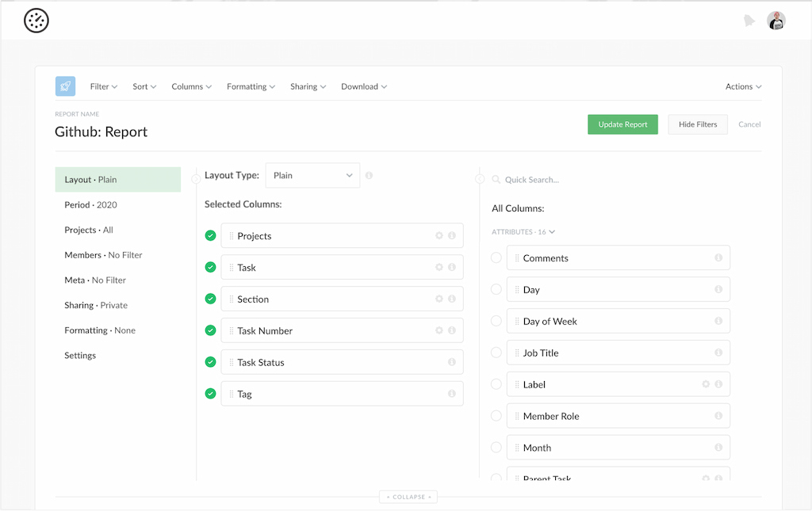View info icon on the Task column
The image size is (812, 511).
[454, 267]
